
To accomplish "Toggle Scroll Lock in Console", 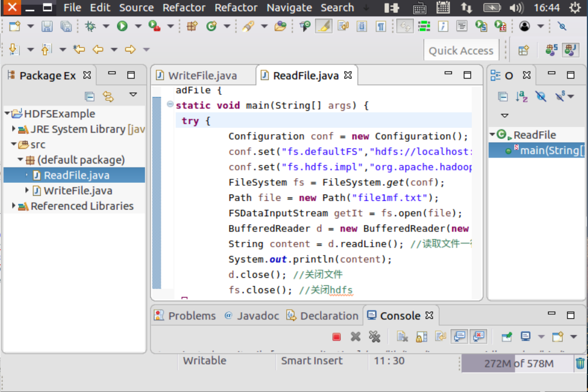I will (422, 337).
